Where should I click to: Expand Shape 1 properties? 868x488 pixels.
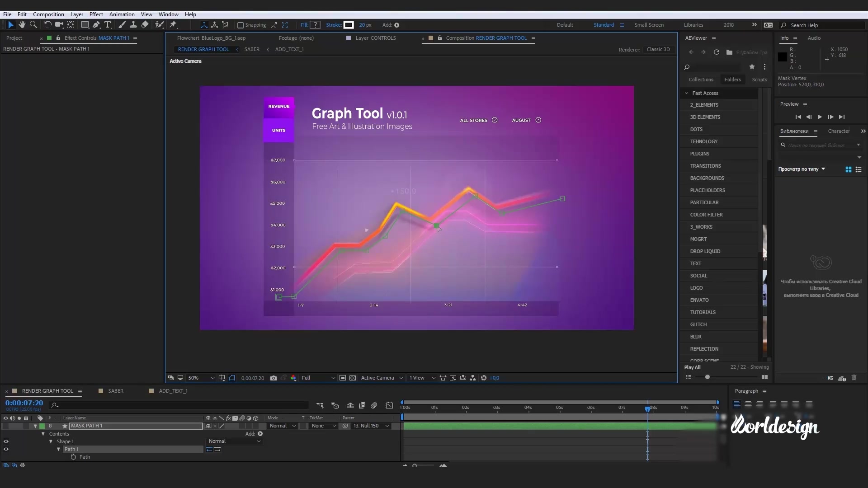tap(51, 441)
